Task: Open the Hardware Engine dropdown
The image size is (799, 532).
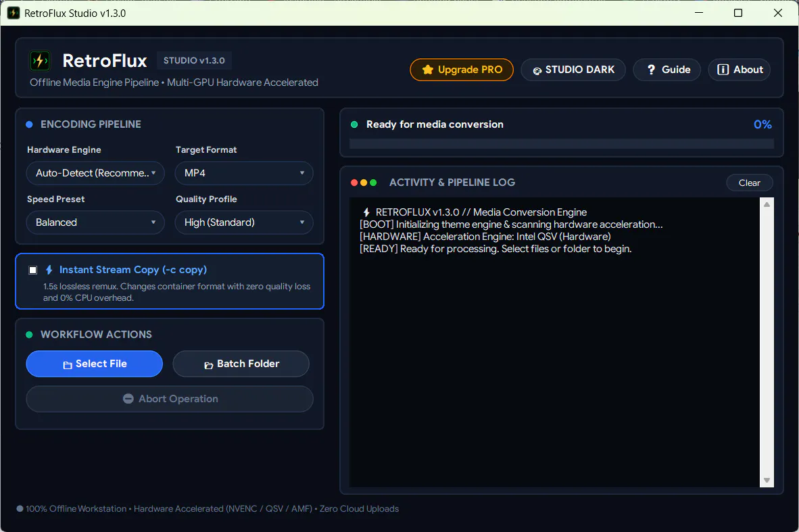Action: point(95,173)
